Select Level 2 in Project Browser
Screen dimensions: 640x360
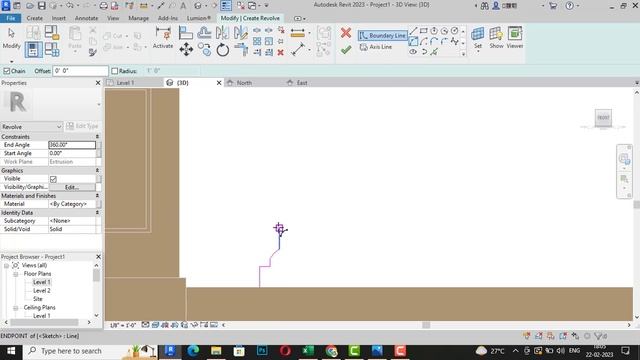click(42, 291)
